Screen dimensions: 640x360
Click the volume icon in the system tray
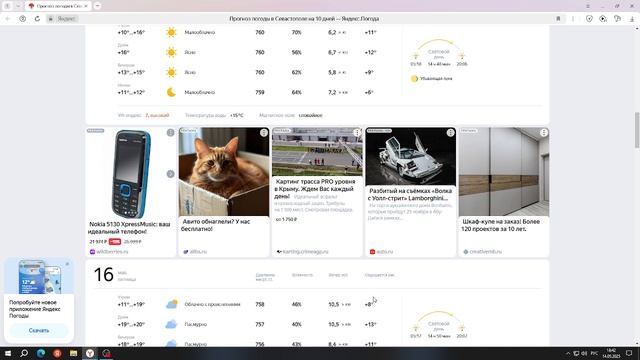click(x=584, y=353)
